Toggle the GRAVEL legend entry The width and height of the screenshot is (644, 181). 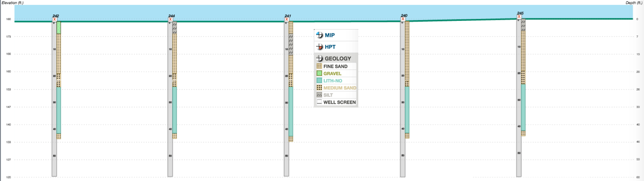tap(336, 73)
